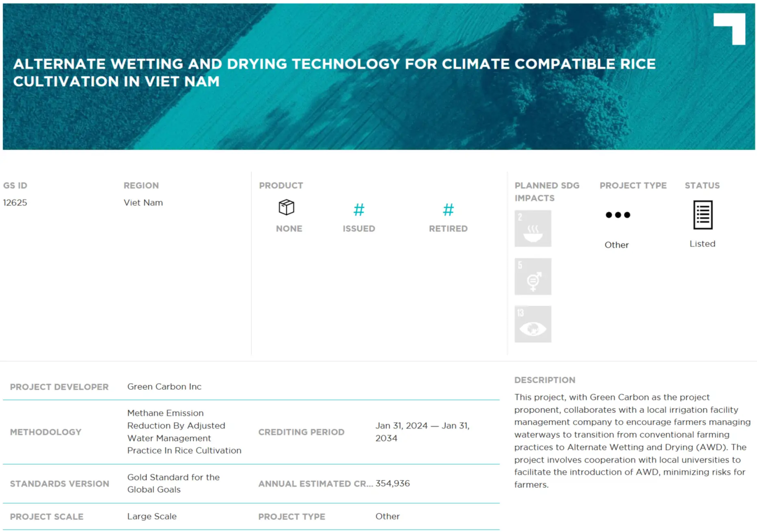Click the crediting period date range

click(x=422, y=432)
